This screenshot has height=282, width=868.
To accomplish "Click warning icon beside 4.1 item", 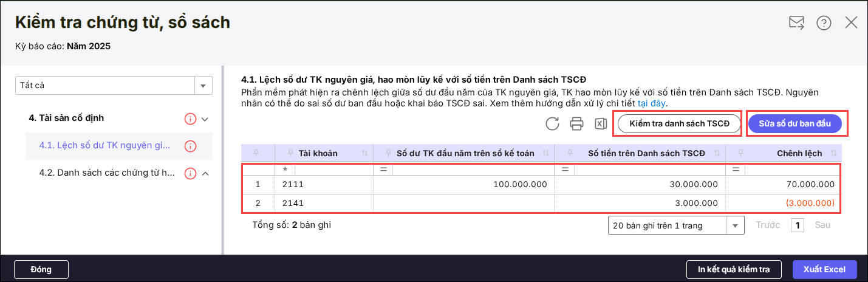I will [190, 146].
